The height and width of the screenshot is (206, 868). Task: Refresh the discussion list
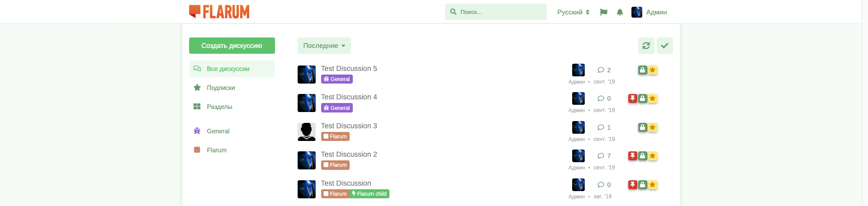coord(646,46)
